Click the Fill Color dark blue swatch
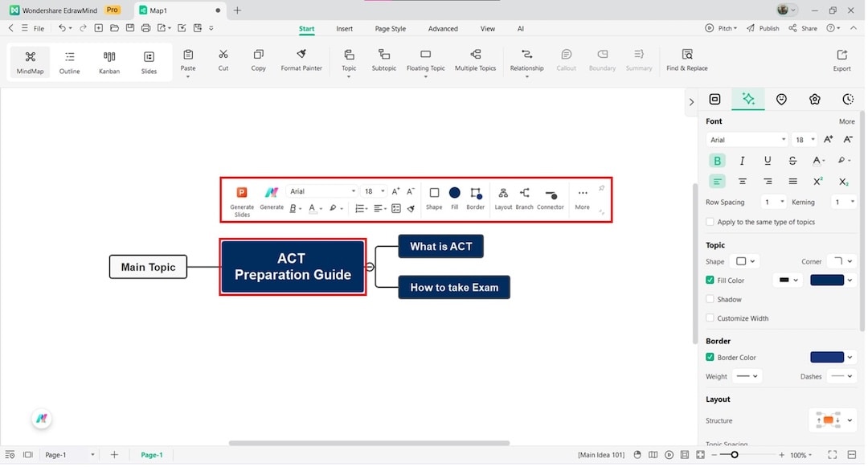868x467 pixels. (827, 281)
